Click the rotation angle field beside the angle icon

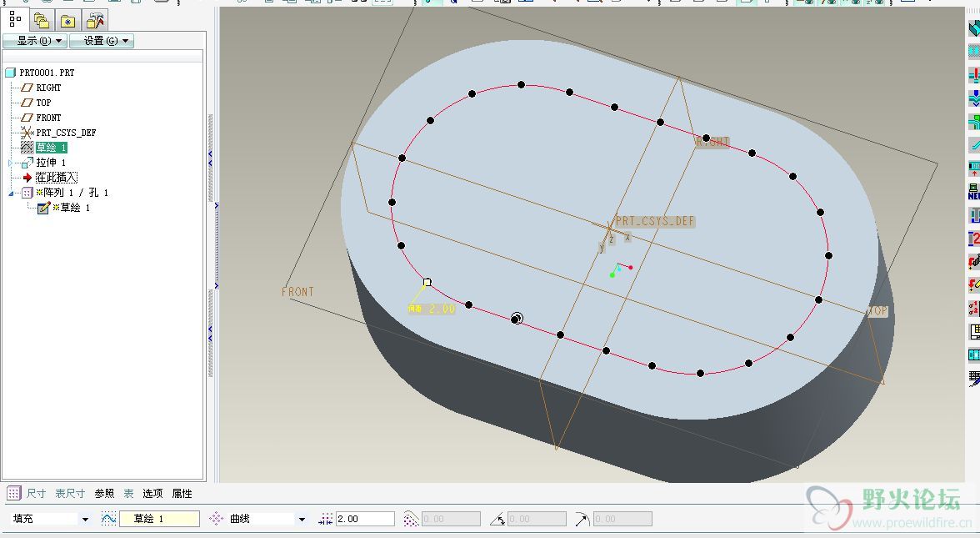[537, 519]
